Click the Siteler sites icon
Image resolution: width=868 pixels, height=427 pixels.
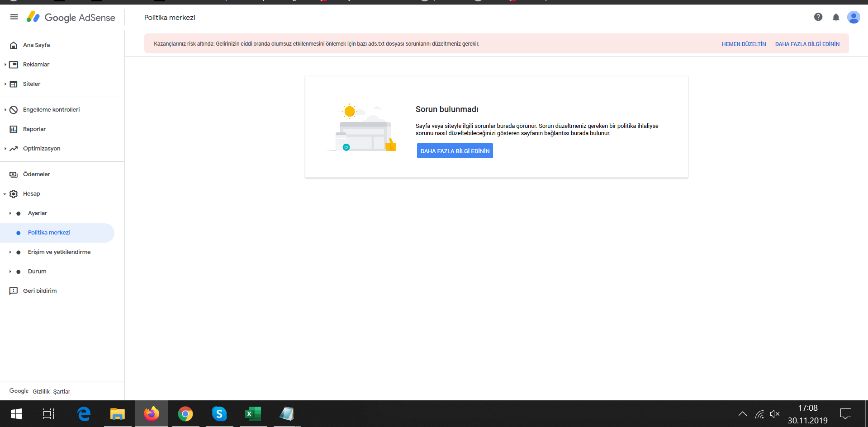pos(14,84)
